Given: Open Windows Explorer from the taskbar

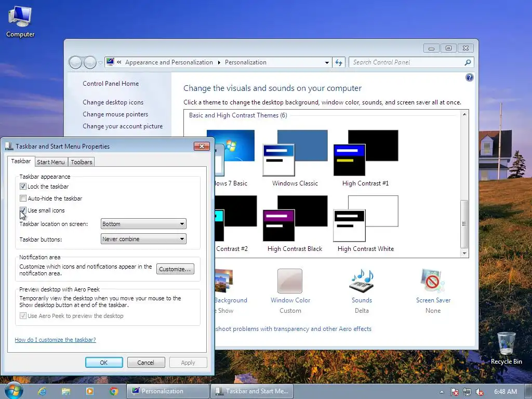Looking at the screenshot, I should pos(66,391).
